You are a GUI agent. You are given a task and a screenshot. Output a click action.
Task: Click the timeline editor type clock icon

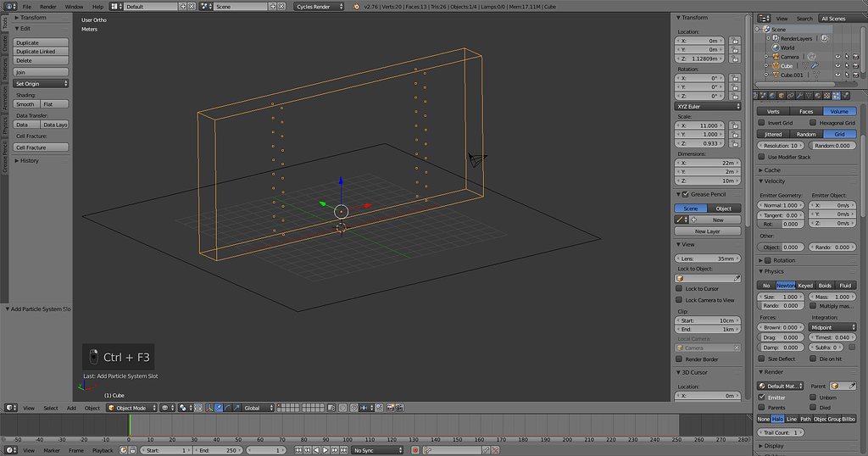(10, 450)
